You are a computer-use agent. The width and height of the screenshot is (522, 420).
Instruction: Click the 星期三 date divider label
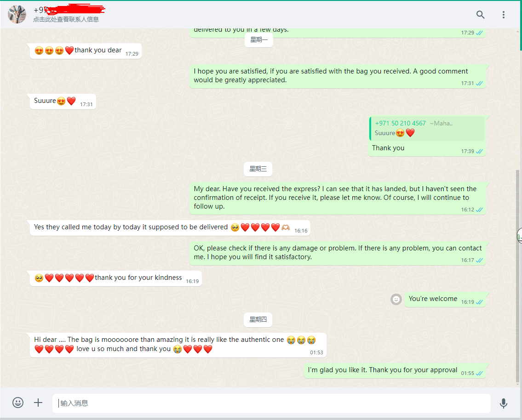(258, 169)
